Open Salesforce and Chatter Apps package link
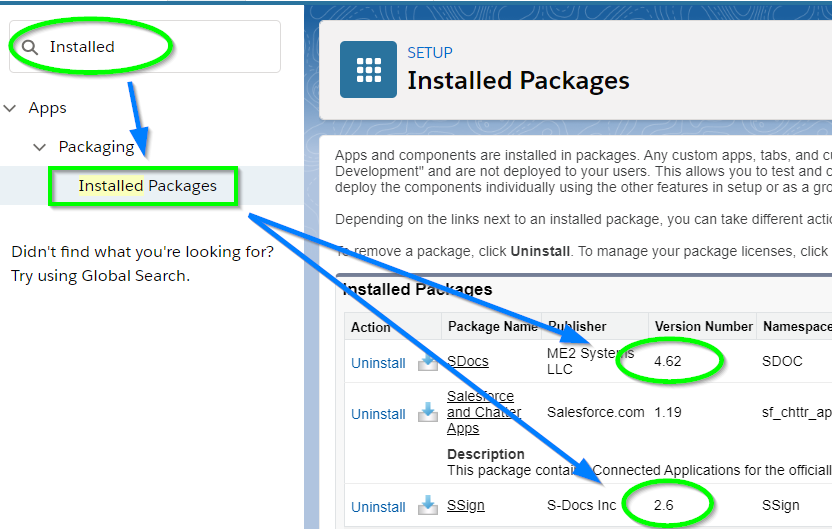 484,412
